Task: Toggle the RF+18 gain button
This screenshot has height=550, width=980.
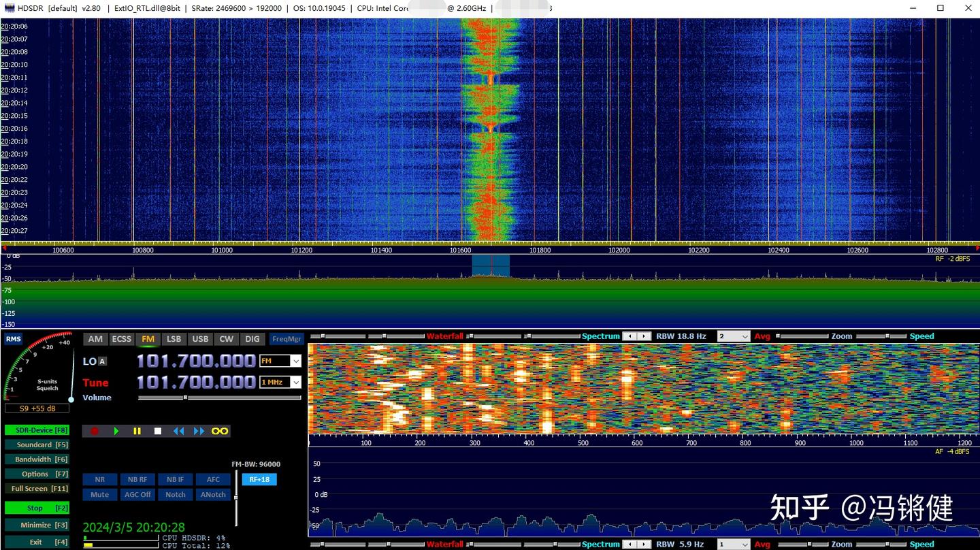Action: (259, 479)
